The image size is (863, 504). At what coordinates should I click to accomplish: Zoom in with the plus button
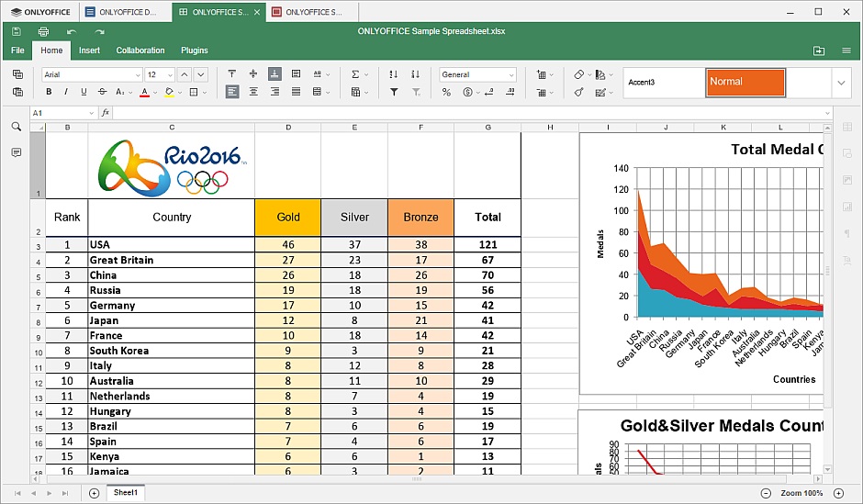[x=838, y=494]
